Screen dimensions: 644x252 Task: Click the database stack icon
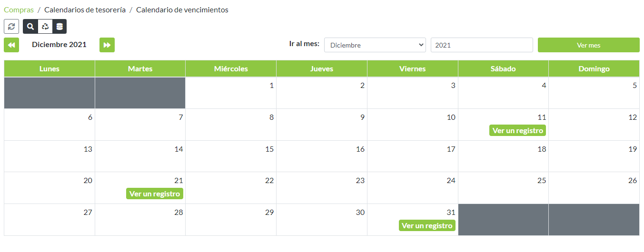[59, 27]
